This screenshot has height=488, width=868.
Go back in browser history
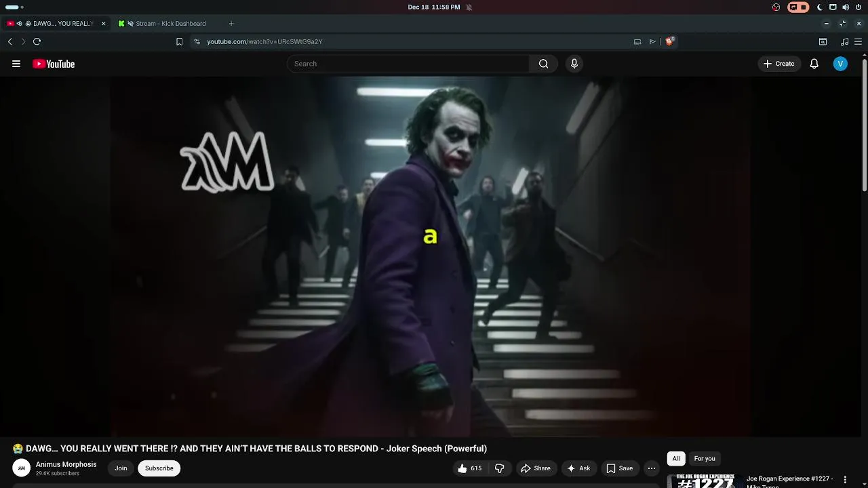[x=9, y=41]
